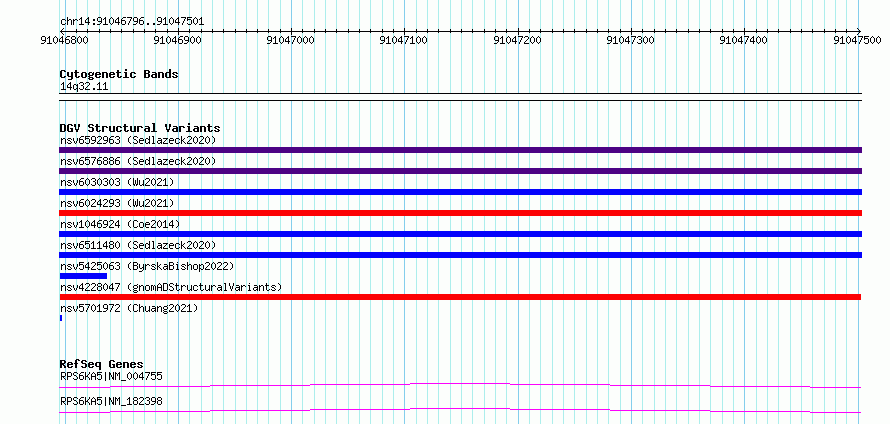890x424 pixels.
Task: Click the purple bar under nsv6576886
Action: [460, 171]
